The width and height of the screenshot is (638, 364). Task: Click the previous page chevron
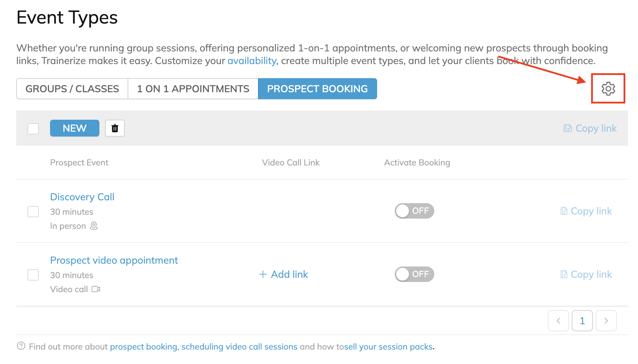tap(558, 321)
